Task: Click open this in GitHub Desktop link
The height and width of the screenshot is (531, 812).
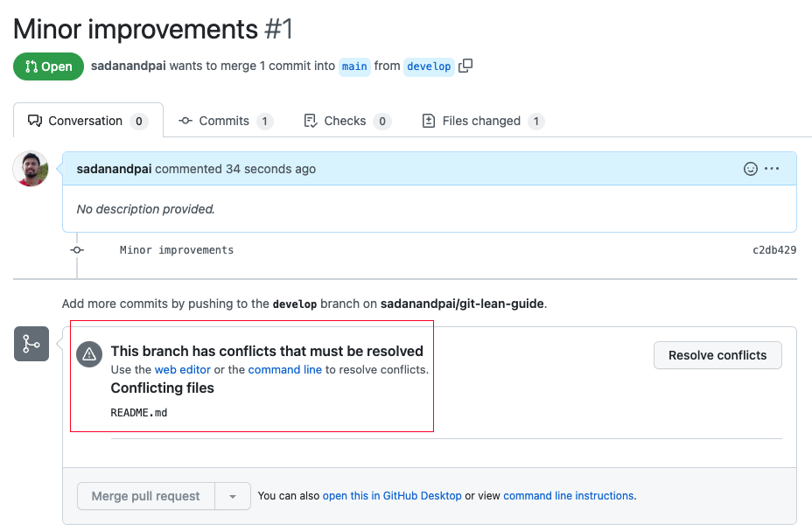Action: pos(392,496)
